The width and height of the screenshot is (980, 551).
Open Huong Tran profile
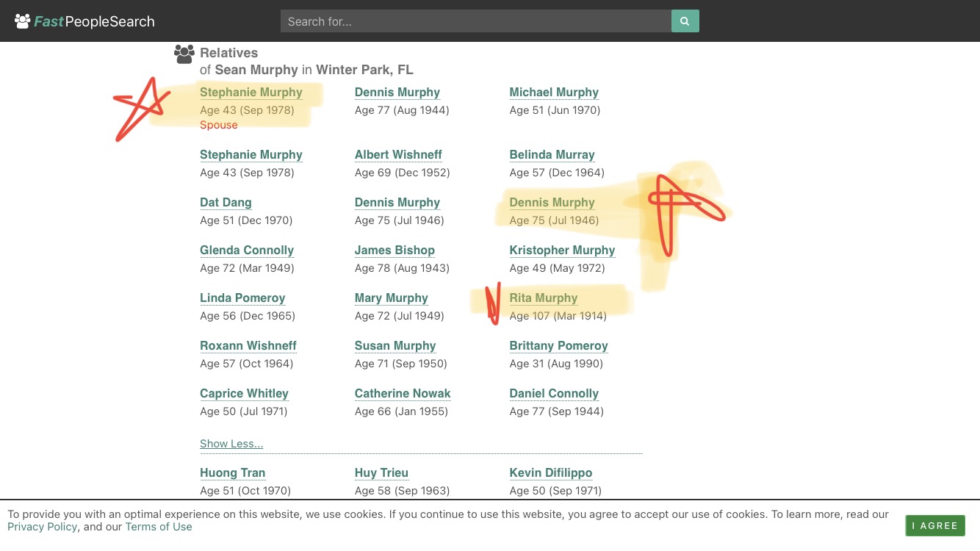(233, 472)
